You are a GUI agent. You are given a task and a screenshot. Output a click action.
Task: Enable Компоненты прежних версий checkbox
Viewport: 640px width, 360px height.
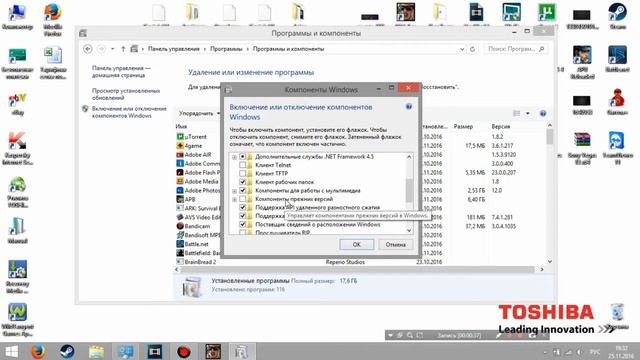(x=242, y=199)
